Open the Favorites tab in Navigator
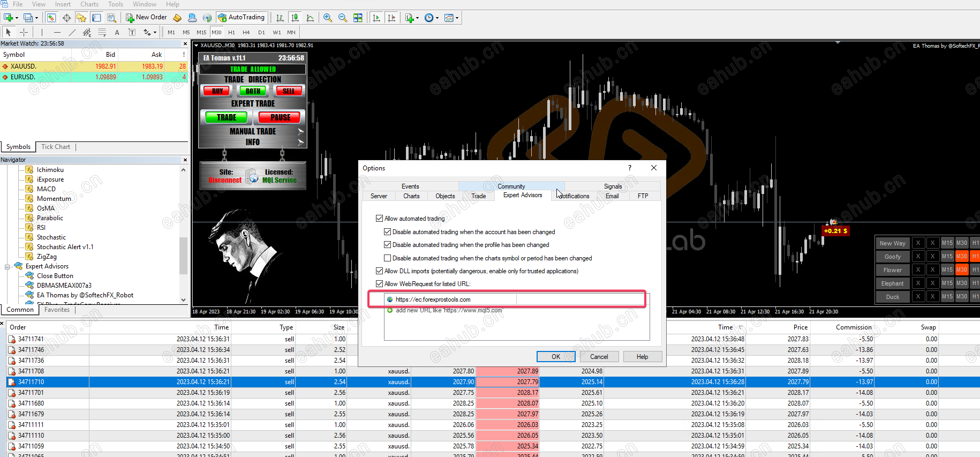This screenshot has height=457, width=980. pos(57,310)
